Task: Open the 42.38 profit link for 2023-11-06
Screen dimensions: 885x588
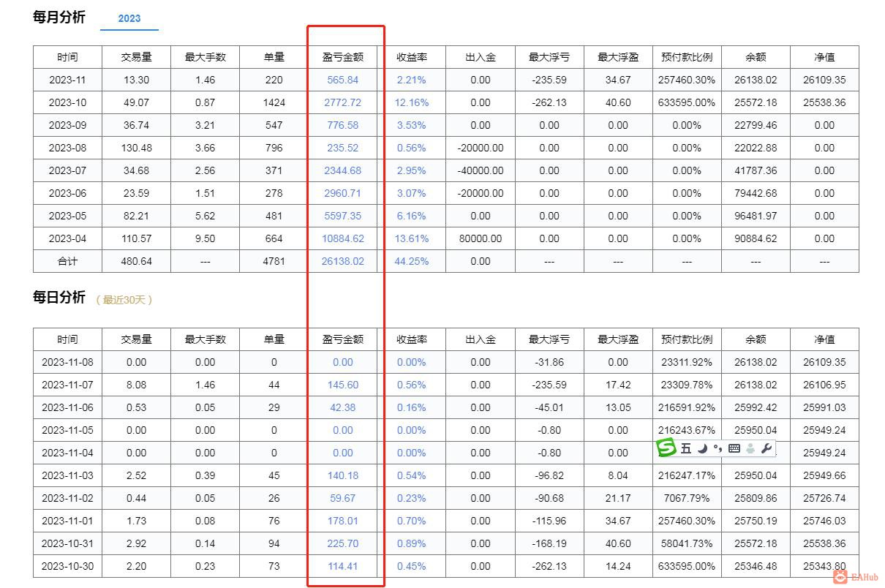Action: tap(342, 407)
